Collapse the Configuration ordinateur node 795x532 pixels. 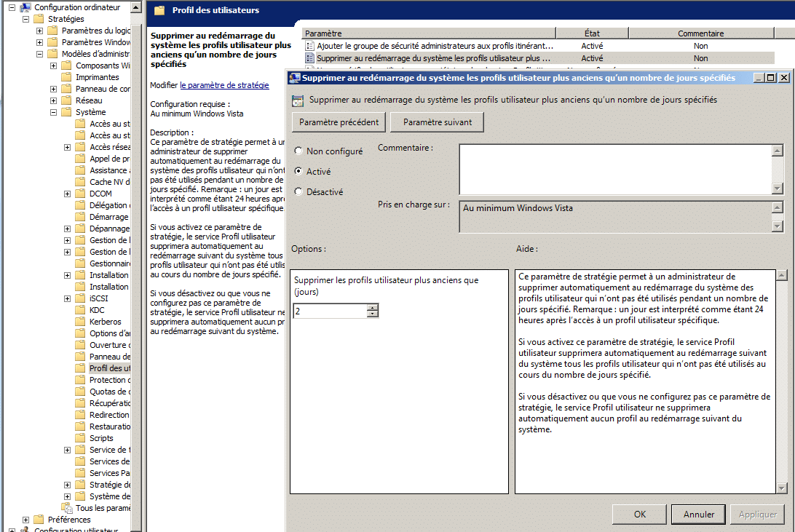pos(12,7)
